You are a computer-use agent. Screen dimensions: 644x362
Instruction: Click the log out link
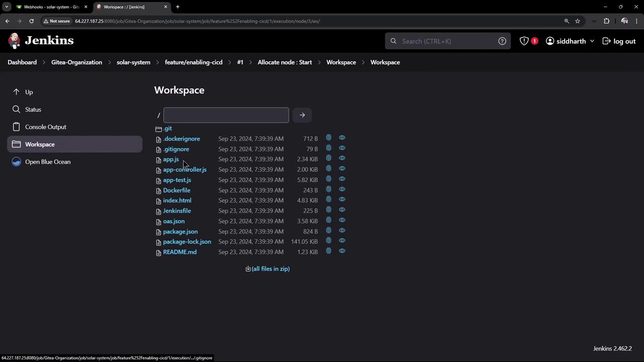[x=619, y=41]
